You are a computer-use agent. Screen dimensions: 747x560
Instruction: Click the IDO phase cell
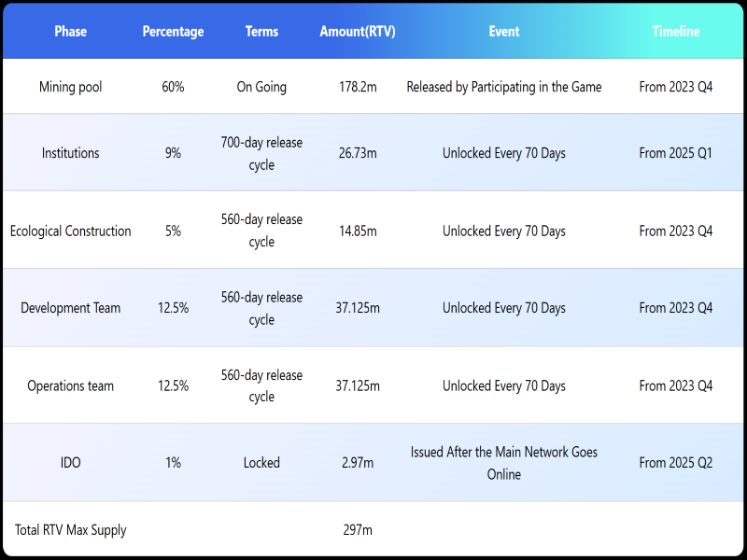[70, 463]
